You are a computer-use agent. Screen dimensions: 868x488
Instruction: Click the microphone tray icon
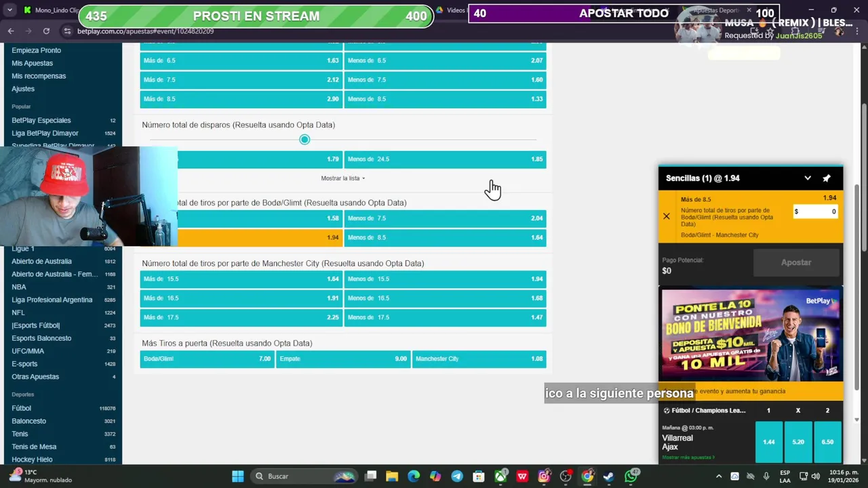click(x=766, y=476)
